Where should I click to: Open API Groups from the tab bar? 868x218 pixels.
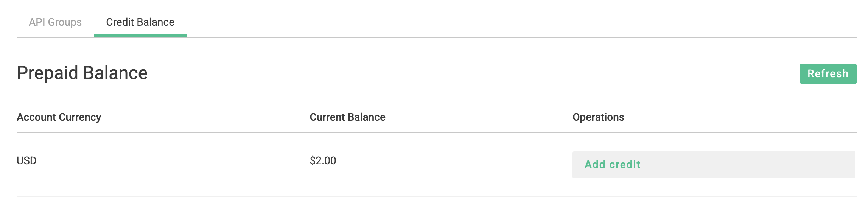[55, 22]
